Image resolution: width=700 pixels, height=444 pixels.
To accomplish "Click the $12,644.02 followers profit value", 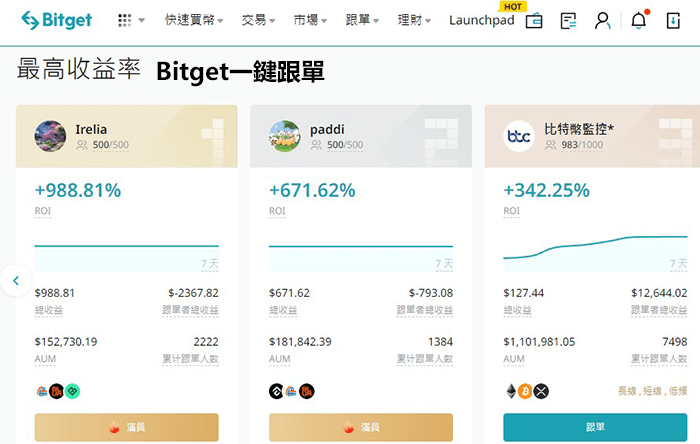I will [x=659, y=293].
